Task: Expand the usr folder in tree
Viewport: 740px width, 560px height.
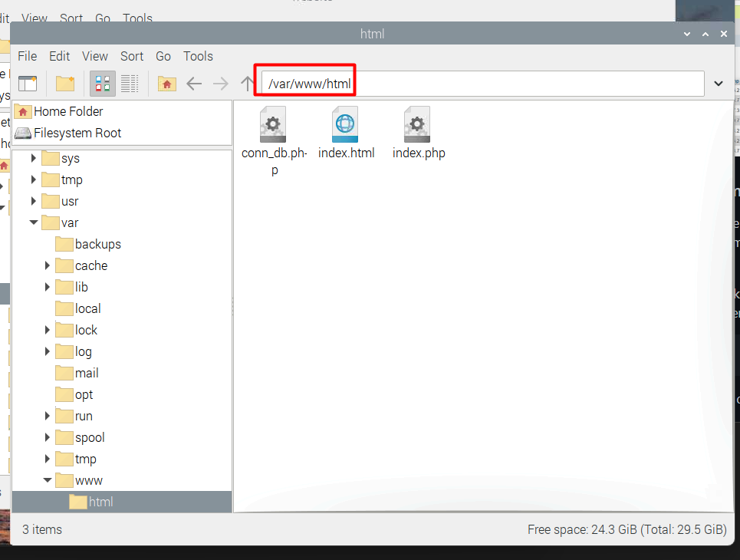Action: (x=34, y=201)
